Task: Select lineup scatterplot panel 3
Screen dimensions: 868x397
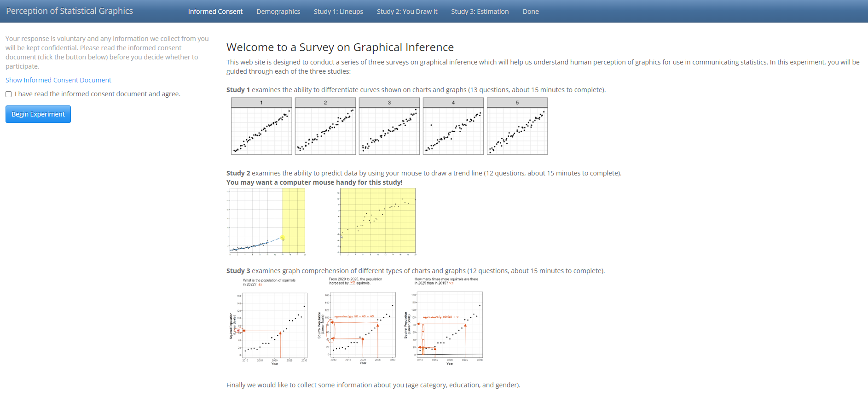Action: coord(389,126)
